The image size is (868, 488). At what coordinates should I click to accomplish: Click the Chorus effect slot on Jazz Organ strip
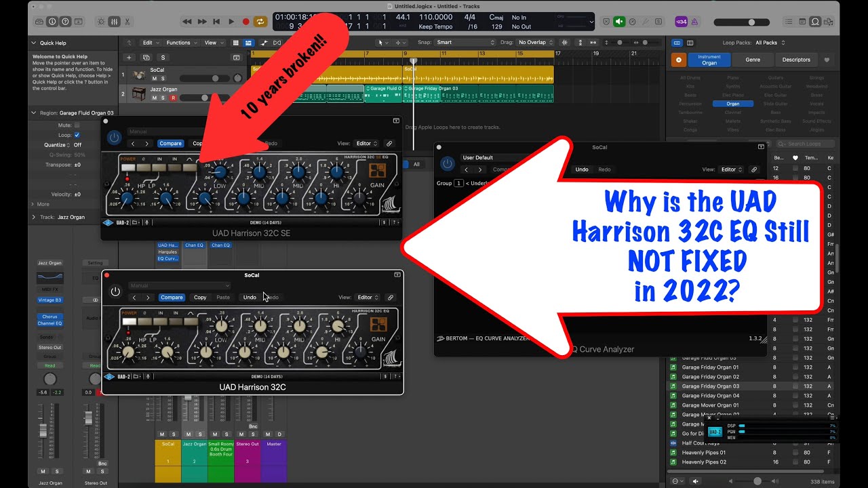(x=50, y=317)
